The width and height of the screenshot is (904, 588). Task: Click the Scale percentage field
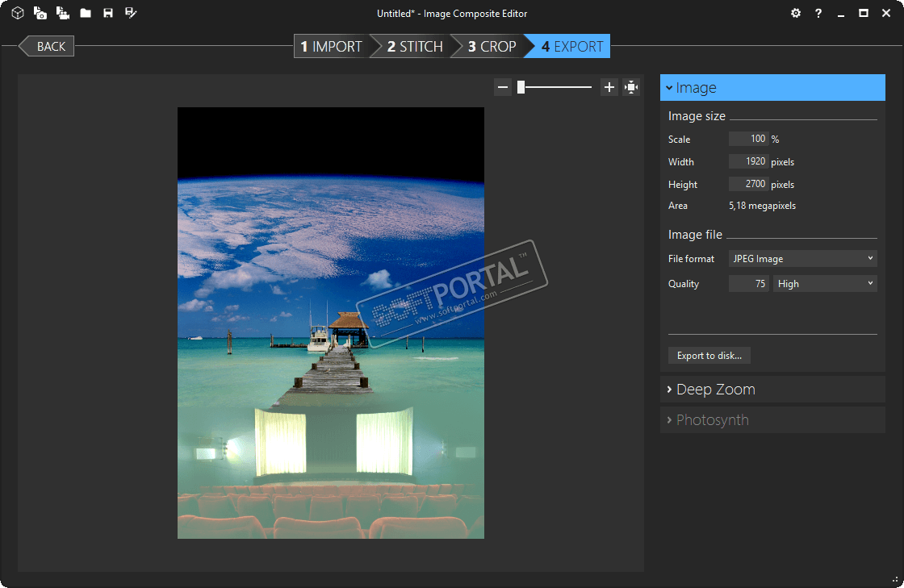(748, 139)
